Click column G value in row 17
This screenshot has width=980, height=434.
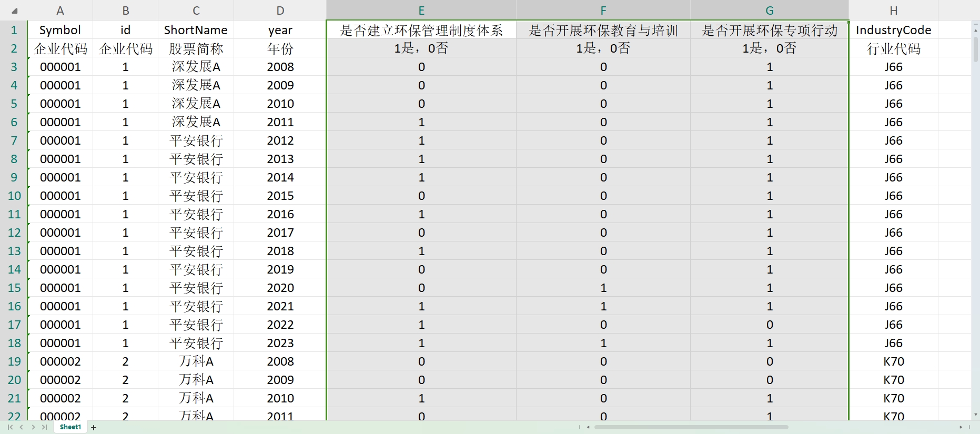[770, 325]
